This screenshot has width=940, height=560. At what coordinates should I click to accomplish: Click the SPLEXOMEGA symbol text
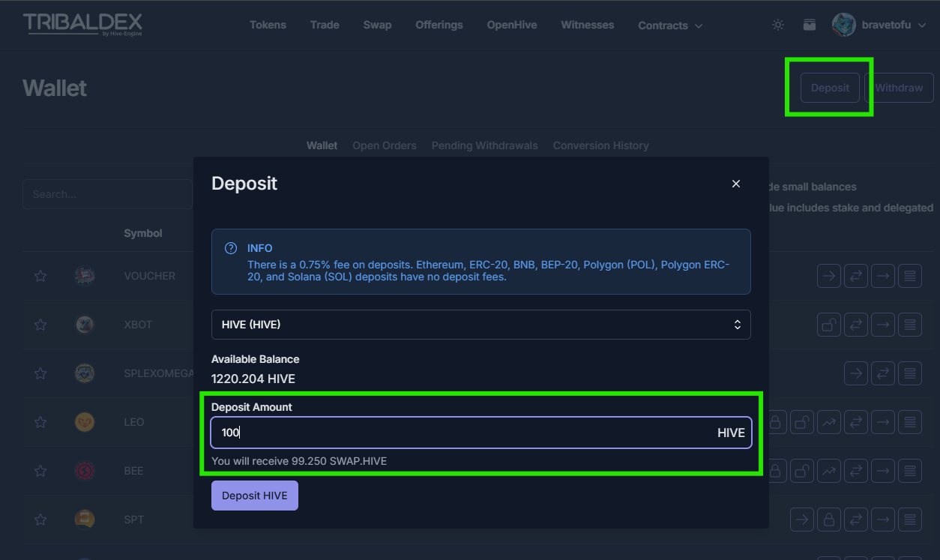[x=158, y=373]
